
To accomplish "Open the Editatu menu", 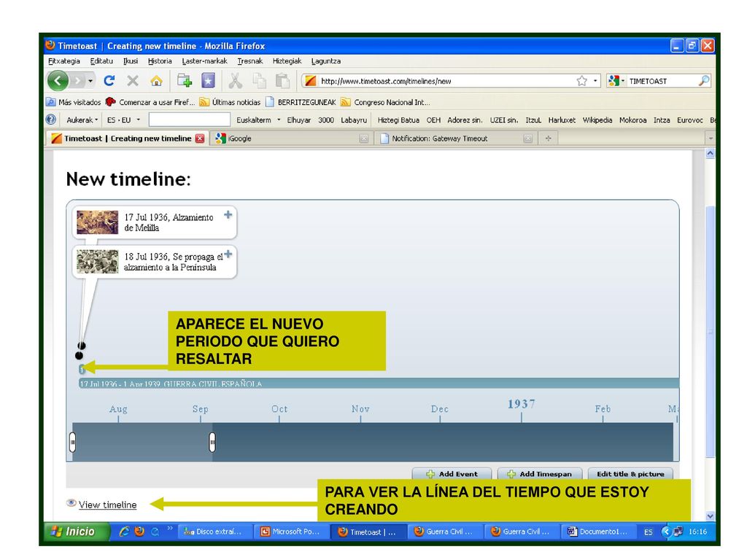I will click(101, 61).
